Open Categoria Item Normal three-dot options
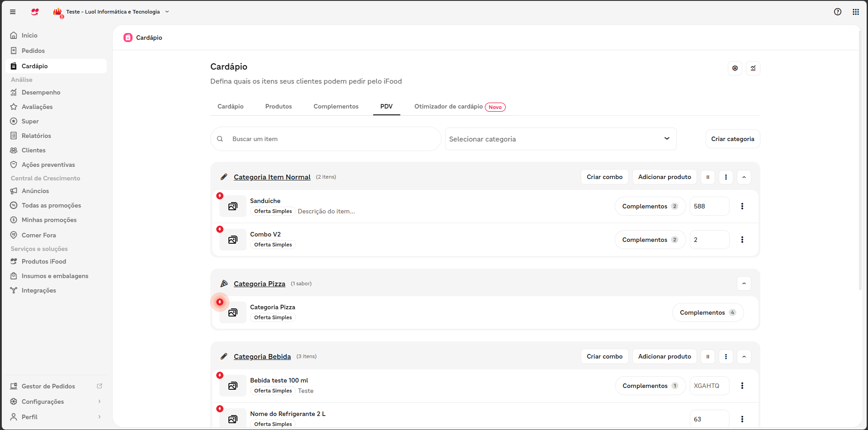Image resolution: width=868 pixels, height=430 pixels. click(726, 177)
